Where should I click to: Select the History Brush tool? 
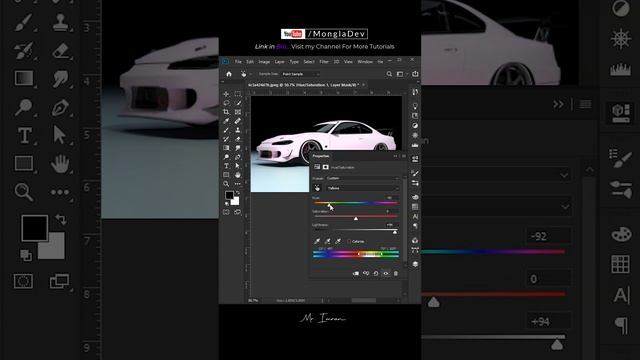[x=226, y=139]
